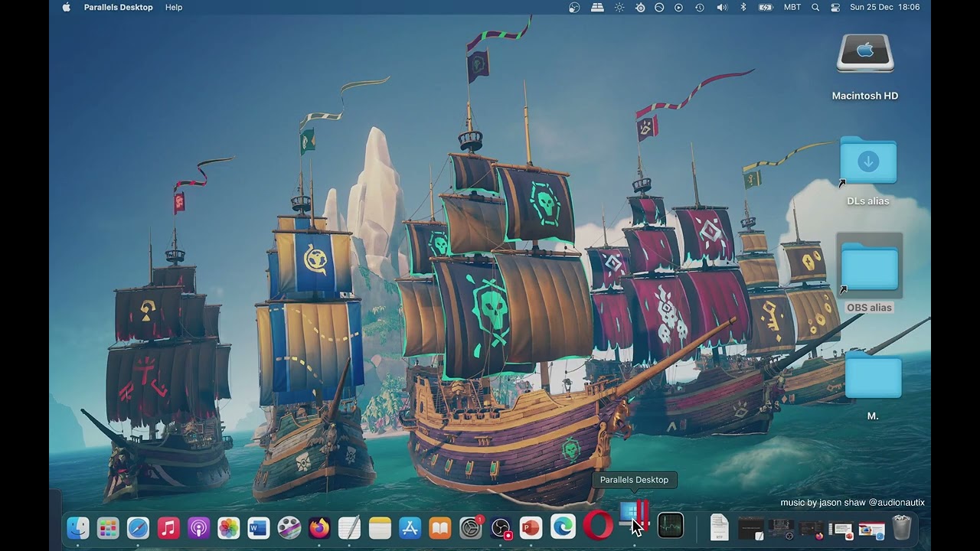
Task: Open Spotlight search in menu bar
Action: pyautogui.click(x=815, y=7)
